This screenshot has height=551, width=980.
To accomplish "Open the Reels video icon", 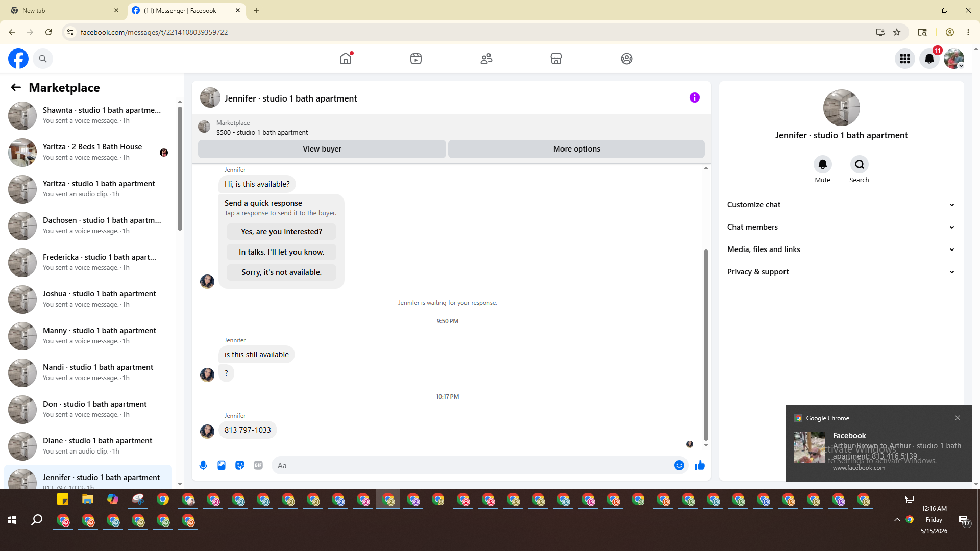I will click(416, 59).
